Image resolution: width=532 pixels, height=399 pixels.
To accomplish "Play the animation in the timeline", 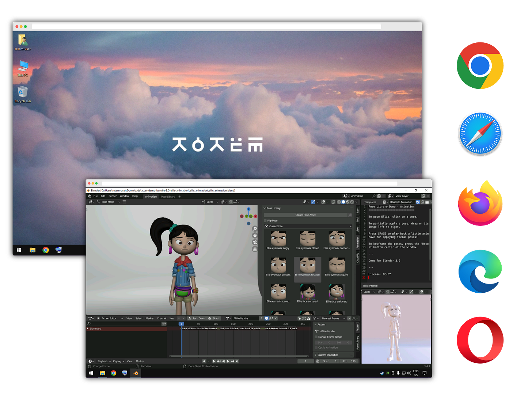I will point(228,361).
